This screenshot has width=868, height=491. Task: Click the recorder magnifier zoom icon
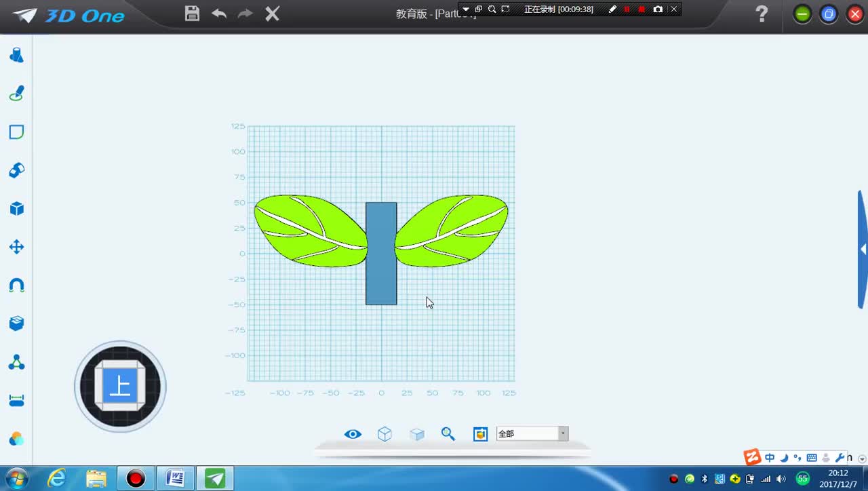pos(492,9)
